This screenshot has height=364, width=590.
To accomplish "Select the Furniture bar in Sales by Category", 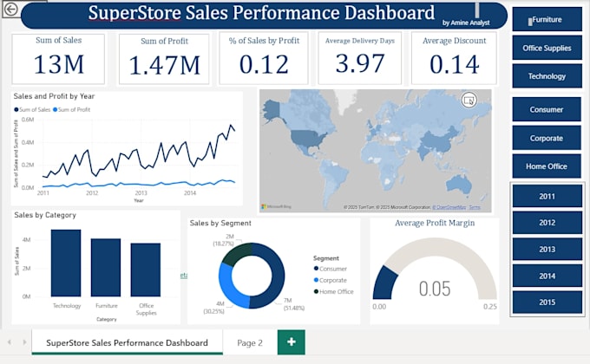I will (106, 267).
